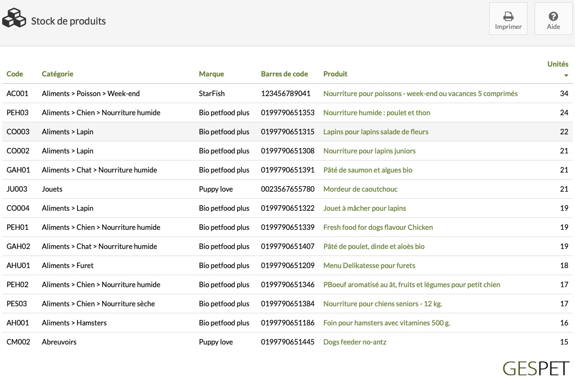The width and height of the screenshot is (575, 392).
Task: Open Nourriture humide : poulet et thon
Action: click(377, 112)
